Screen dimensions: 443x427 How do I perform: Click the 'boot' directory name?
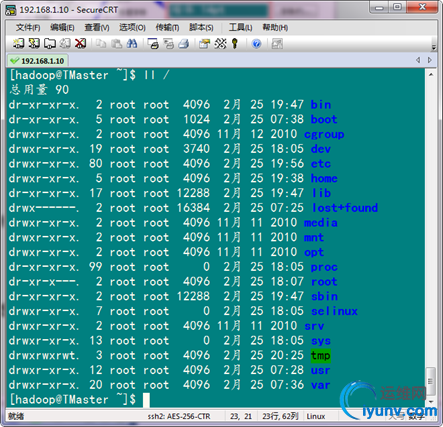[x=324, y=119]
